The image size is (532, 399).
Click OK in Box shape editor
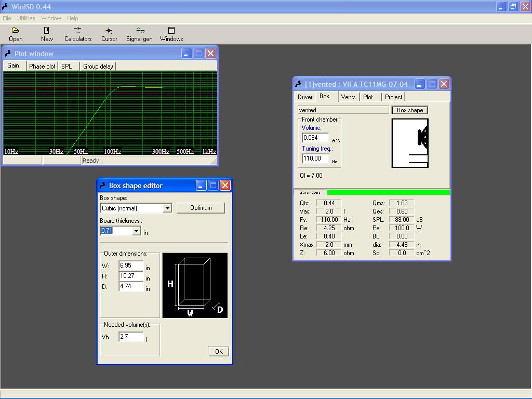point(218,351)
